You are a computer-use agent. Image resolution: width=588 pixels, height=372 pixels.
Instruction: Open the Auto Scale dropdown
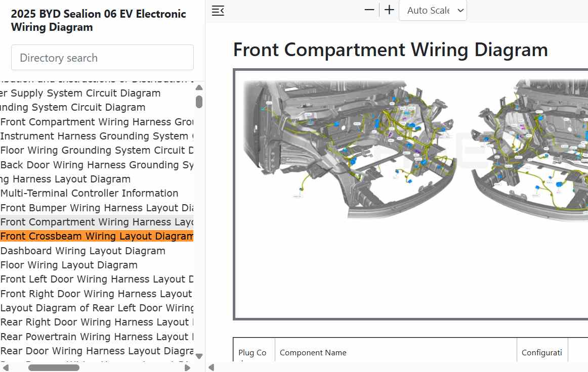click(x=433, y=11)
